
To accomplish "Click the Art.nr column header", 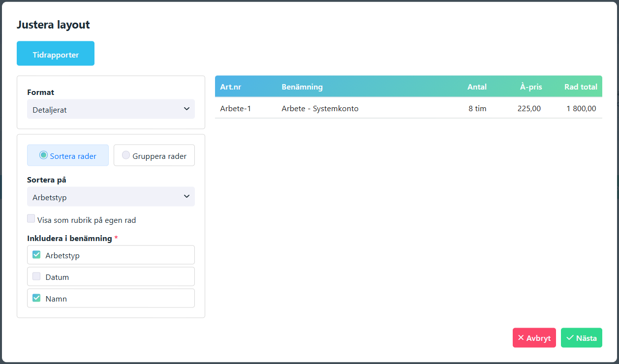I will click(x=231, y=87).
